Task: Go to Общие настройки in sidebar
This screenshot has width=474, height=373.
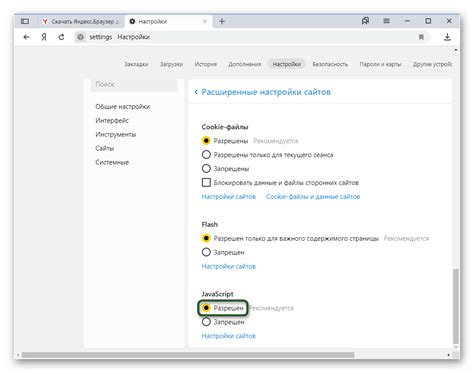Action: 123,107
